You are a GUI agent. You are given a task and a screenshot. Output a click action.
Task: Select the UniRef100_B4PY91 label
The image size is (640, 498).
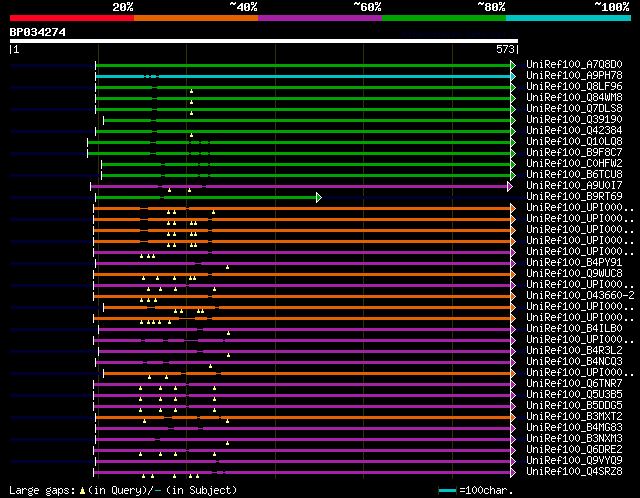574,262
